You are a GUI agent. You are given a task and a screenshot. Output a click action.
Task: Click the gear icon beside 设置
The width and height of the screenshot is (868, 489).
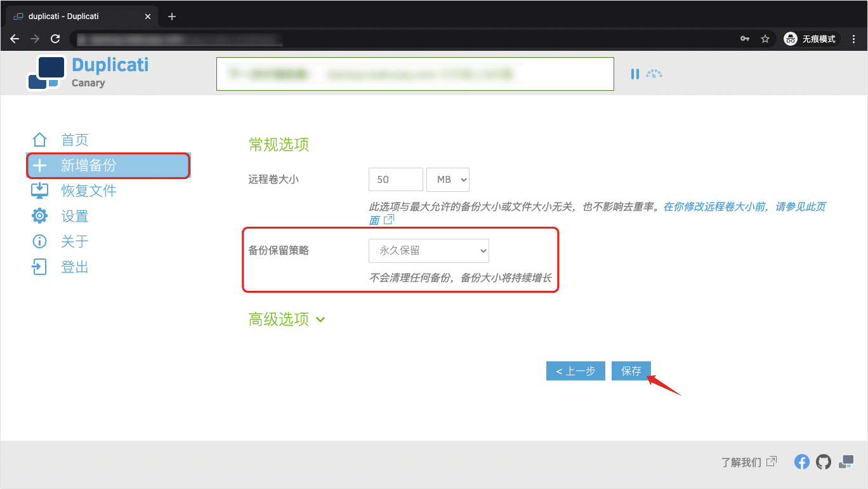[x=40, y=216]
